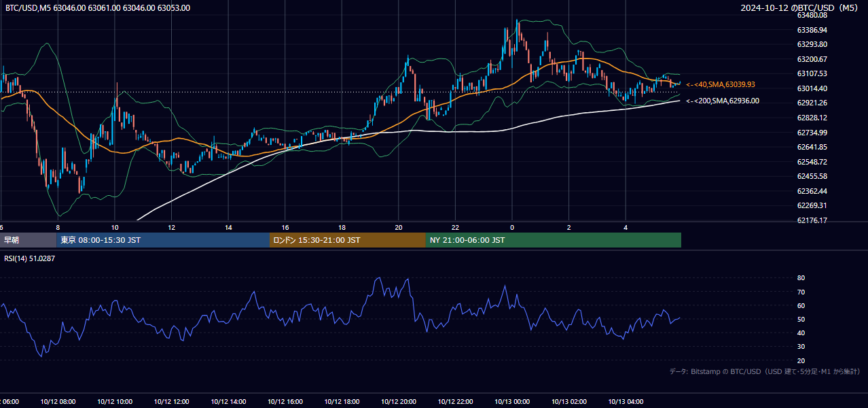Click hour tick 14 under price chart

[228, 227]
